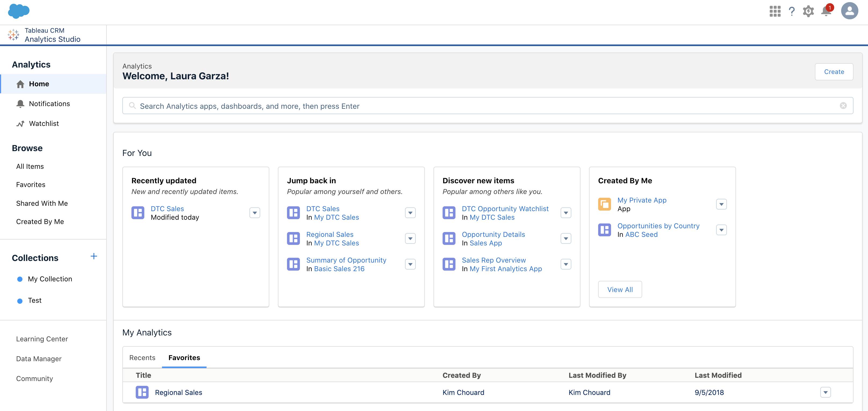
Task: Open actions dropdown for Opportunities by Country
Action: click(722, 230)
